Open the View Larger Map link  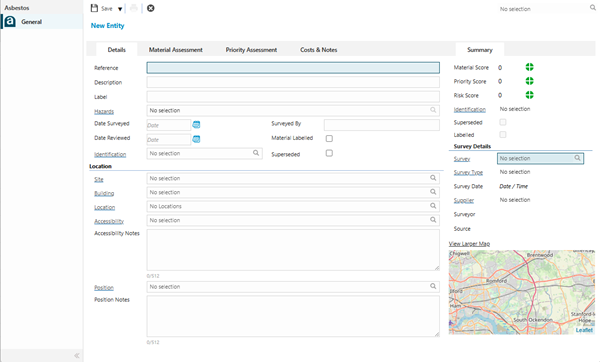coord(470,244)
